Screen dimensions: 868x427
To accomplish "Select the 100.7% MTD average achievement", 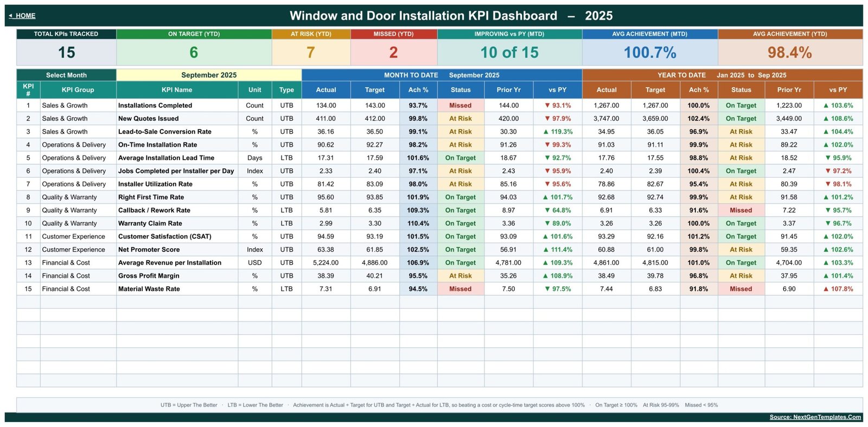I will pos(650,53).
